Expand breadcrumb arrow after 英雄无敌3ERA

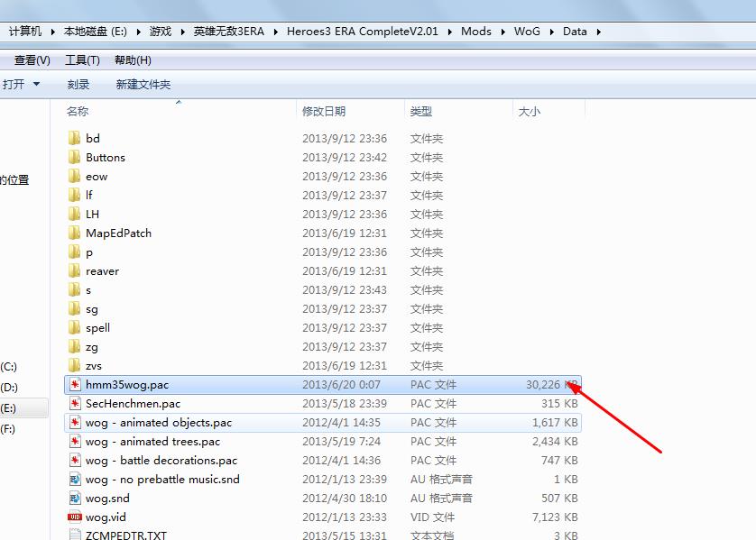275,32
